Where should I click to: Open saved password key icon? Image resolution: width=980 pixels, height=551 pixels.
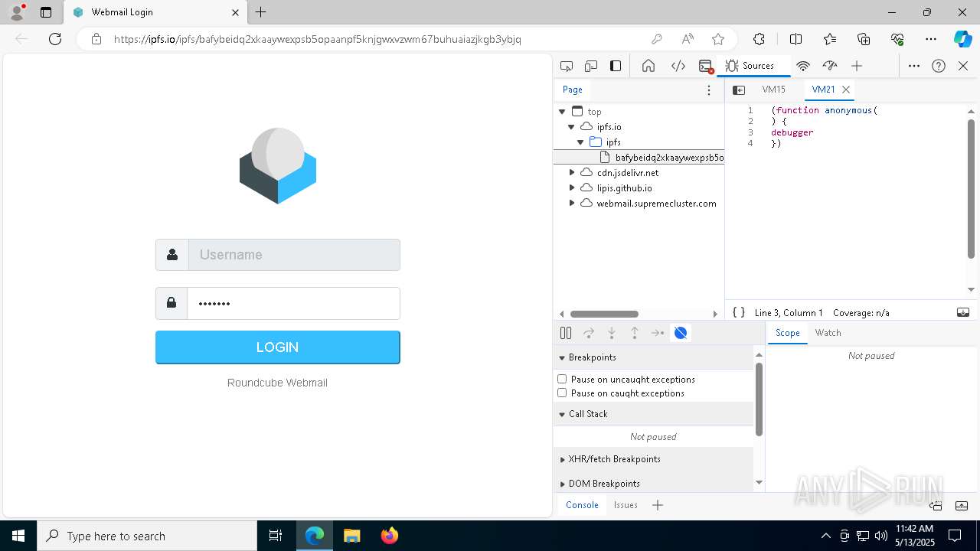point(657,39)
